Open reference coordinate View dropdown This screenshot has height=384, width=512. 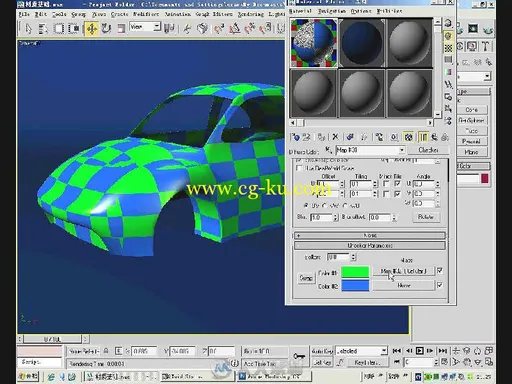click(157, 27)
